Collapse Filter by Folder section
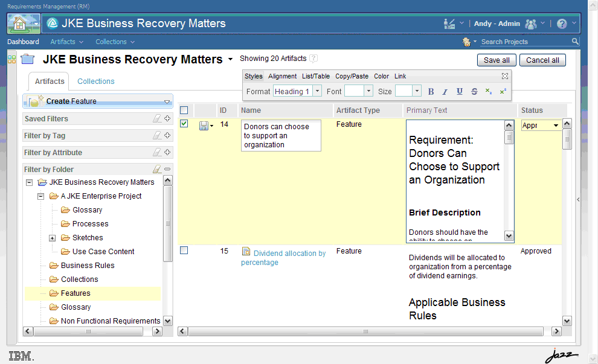The height and width of the screenshot is (364, 598). [x=167, y=169]
